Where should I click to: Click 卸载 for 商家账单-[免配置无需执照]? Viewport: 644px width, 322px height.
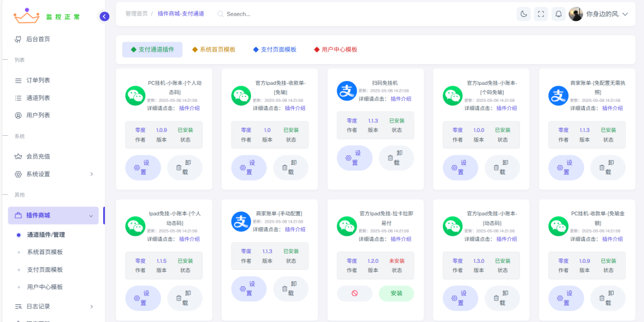(608, 167)
